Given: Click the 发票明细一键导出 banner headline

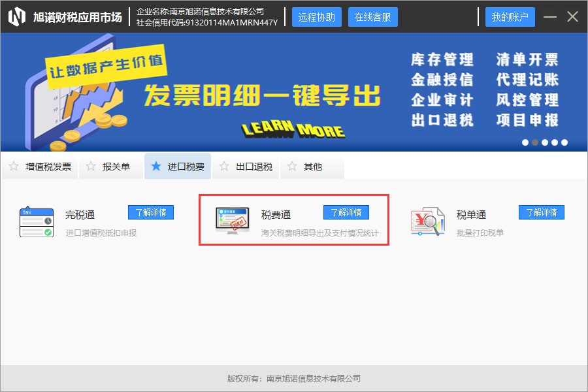Looking at the screenshot, I should click(263, 95).
